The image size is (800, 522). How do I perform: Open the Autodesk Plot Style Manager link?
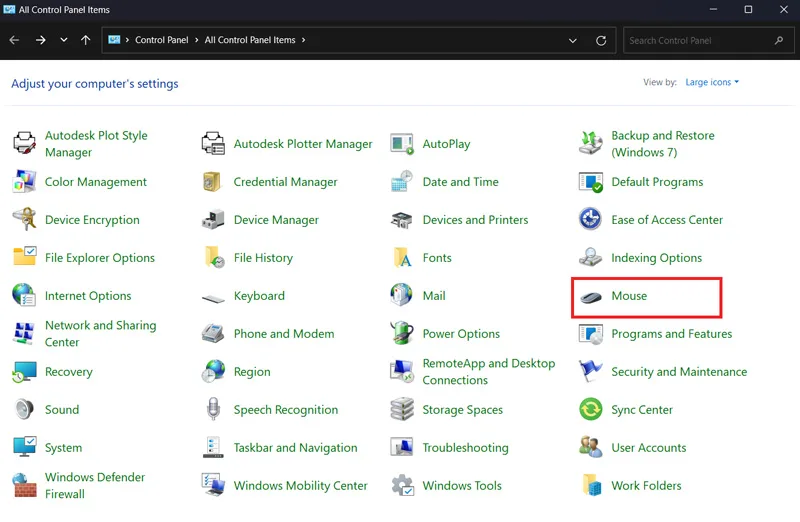point(96,144)
